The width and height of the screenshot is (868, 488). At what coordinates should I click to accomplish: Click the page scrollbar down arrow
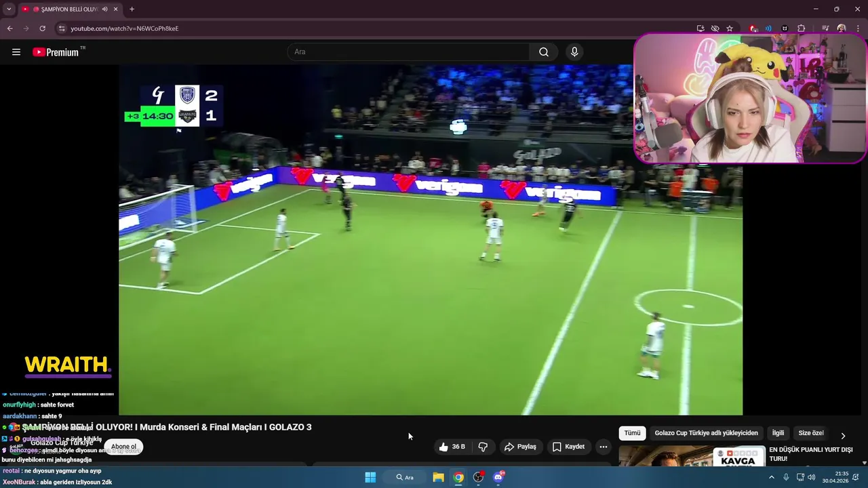(x=864, y=463)
